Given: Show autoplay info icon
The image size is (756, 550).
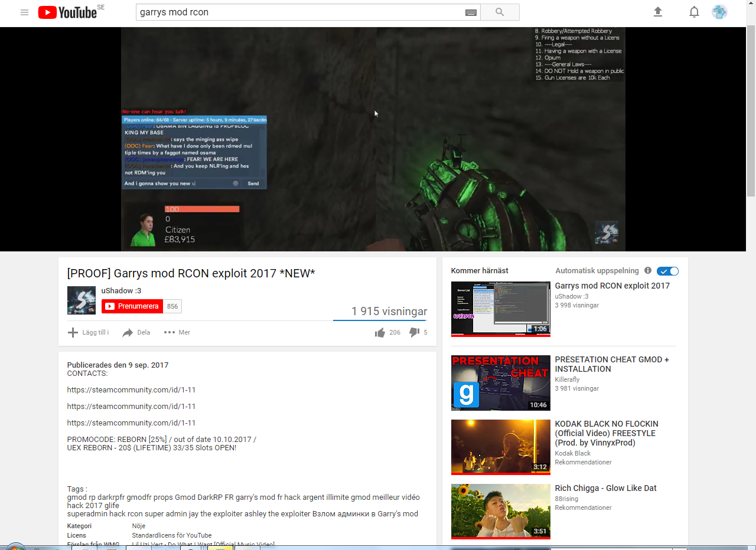Looking at the screenshot, I should 648,271.
